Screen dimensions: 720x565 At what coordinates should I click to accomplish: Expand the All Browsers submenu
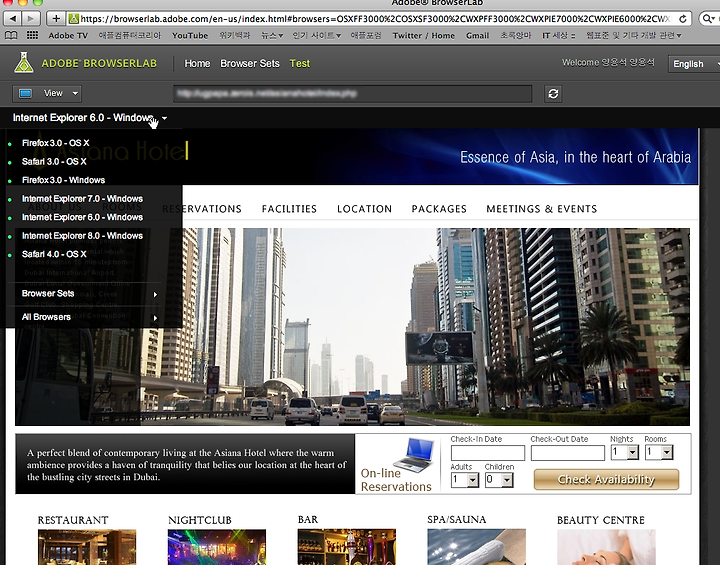pos(90,317)
